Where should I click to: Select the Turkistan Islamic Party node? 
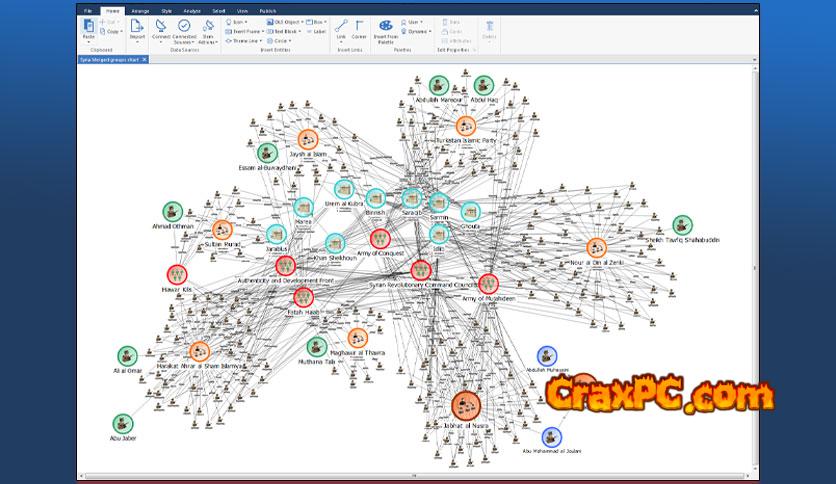click(x=465, y=126)
